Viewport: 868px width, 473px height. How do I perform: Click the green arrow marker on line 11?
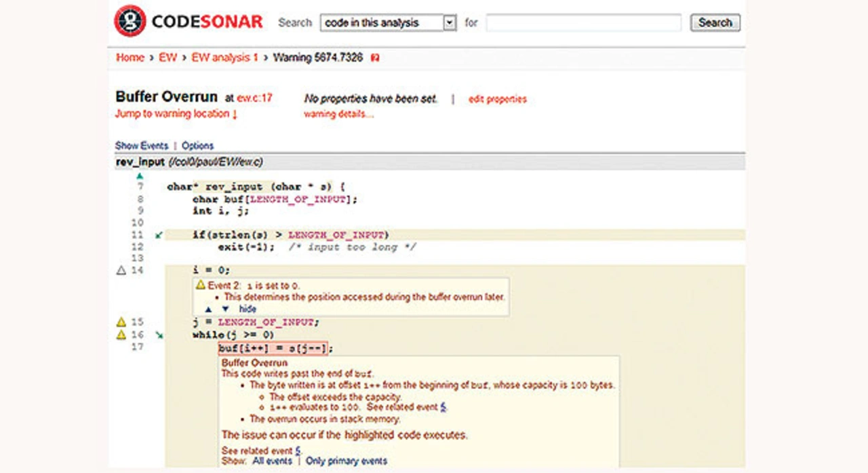tap(159, 235)
